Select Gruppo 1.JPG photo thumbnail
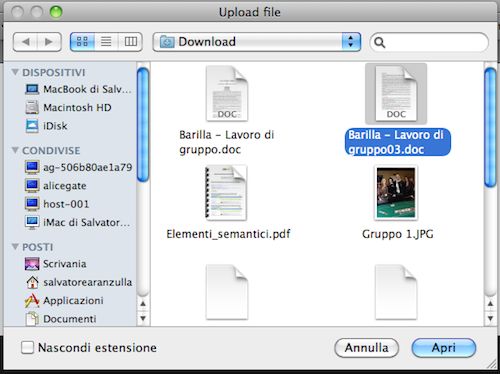 pos(396,193)
